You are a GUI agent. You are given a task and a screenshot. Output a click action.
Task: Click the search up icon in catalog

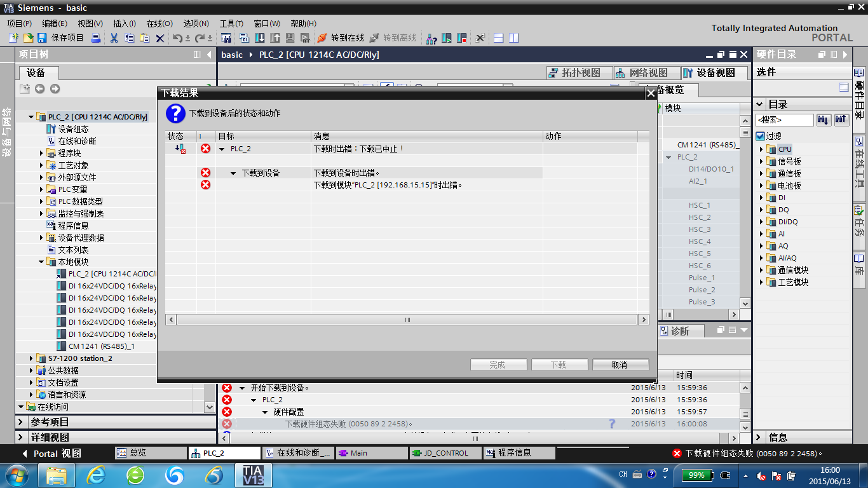[x=841, y=119]
